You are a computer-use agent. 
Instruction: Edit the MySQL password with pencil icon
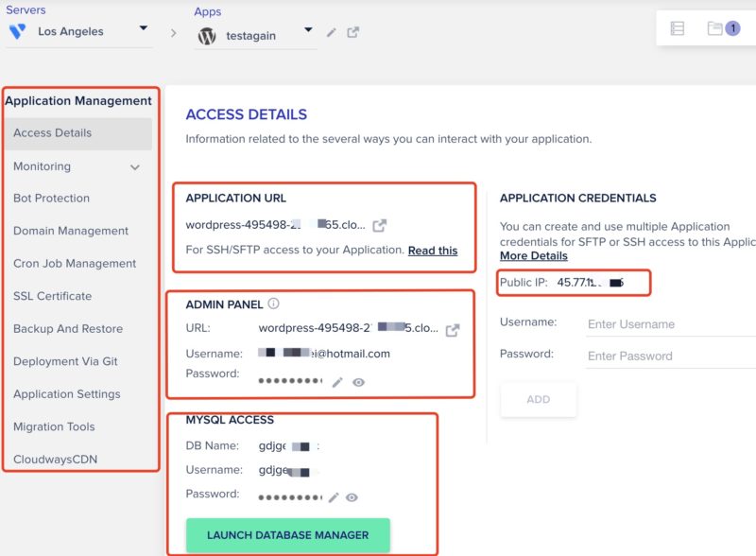[x=334, y=497]
